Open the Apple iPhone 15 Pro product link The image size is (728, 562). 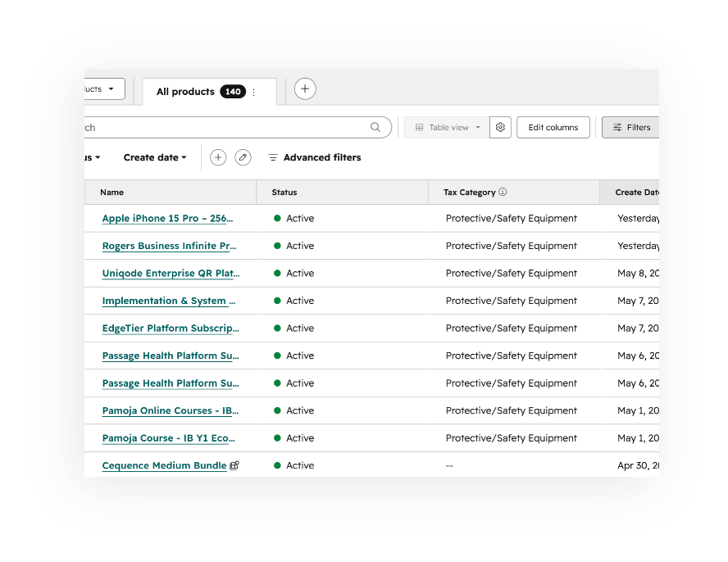tap(167, 218)
